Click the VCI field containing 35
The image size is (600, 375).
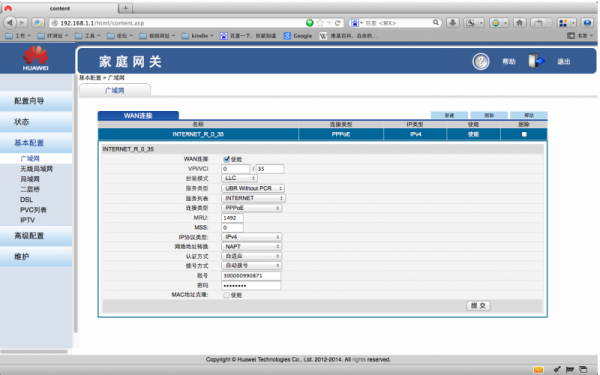[270, 169]
